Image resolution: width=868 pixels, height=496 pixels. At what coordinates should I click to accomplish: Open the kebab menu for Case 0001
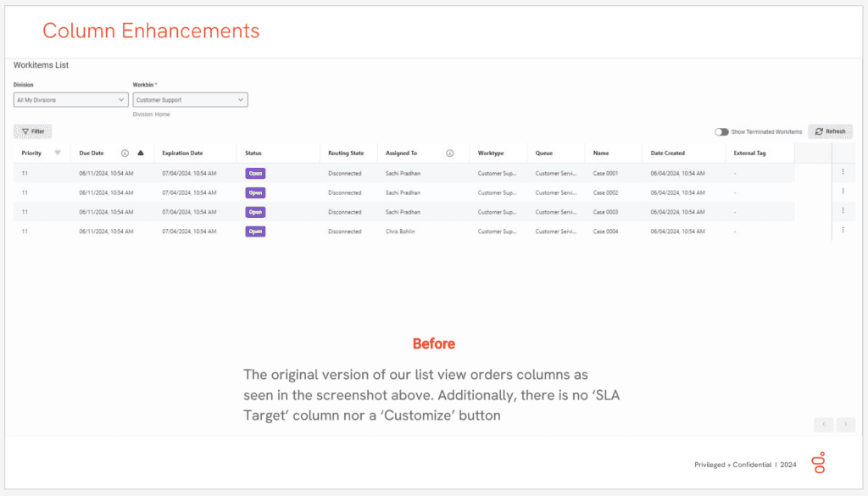coord(843,172)
